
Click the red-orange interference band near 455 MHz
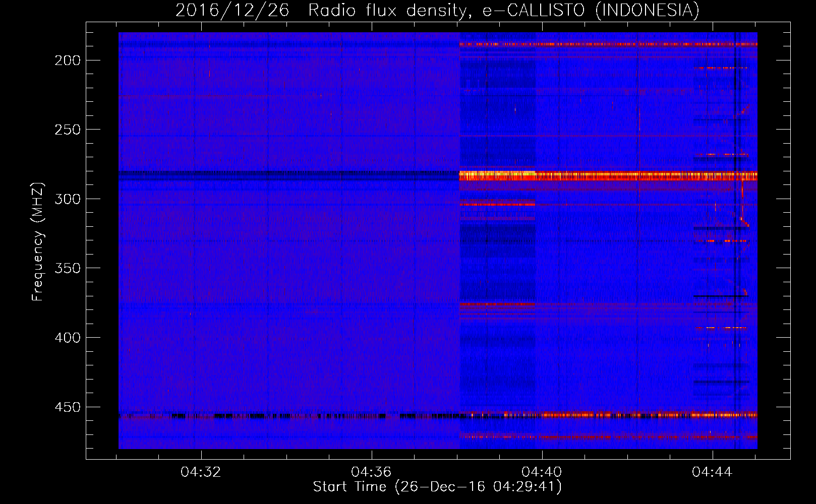[x=608, y=415]
